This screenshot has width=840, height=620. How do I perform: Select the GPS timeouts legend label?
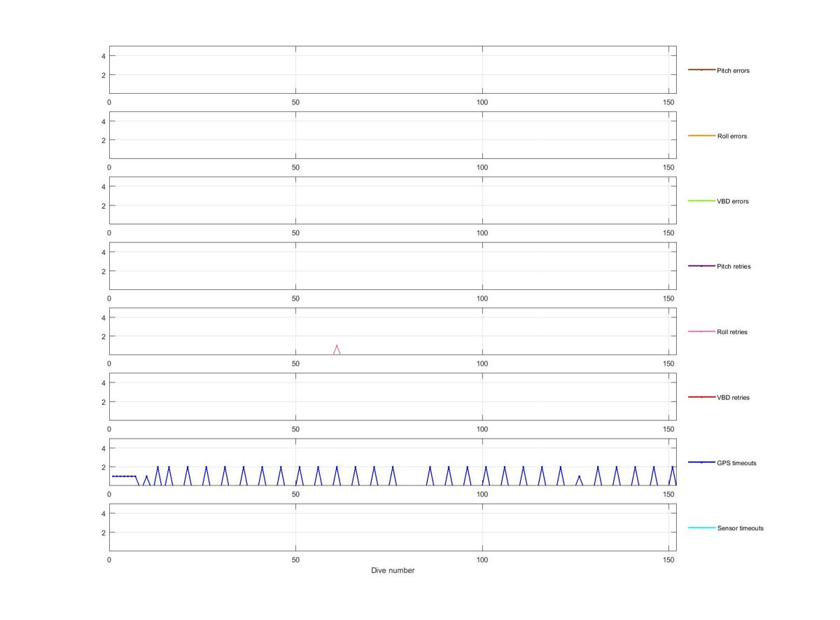click(x=736, y=463)
